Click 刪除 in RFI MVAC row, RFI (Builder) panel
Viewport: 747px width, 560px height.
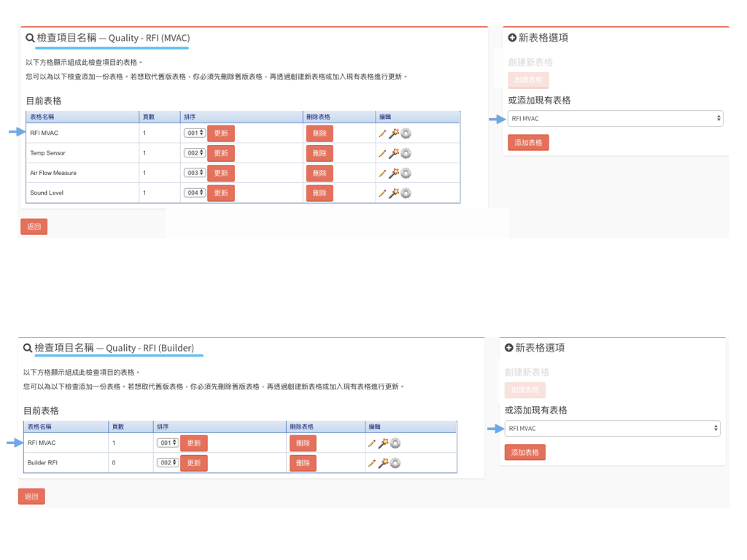point(303,443)
